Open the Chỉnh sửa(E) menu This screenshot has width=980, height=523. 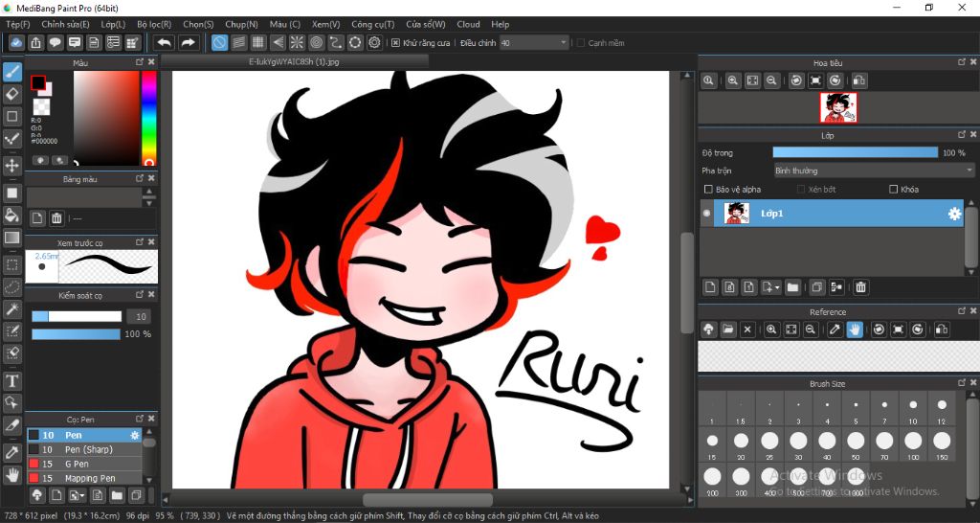[x=65, y=24]
